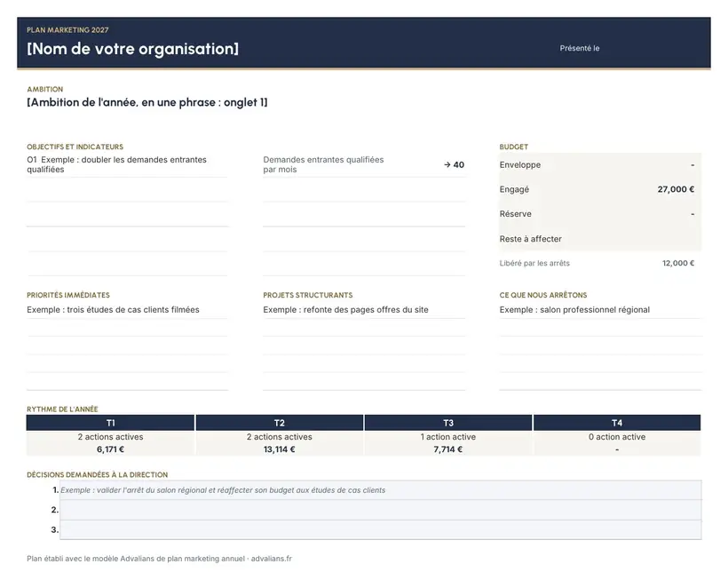Select 'trois études de cas clients filmées' example
This screenshot has height=580, width=728.
113,310
